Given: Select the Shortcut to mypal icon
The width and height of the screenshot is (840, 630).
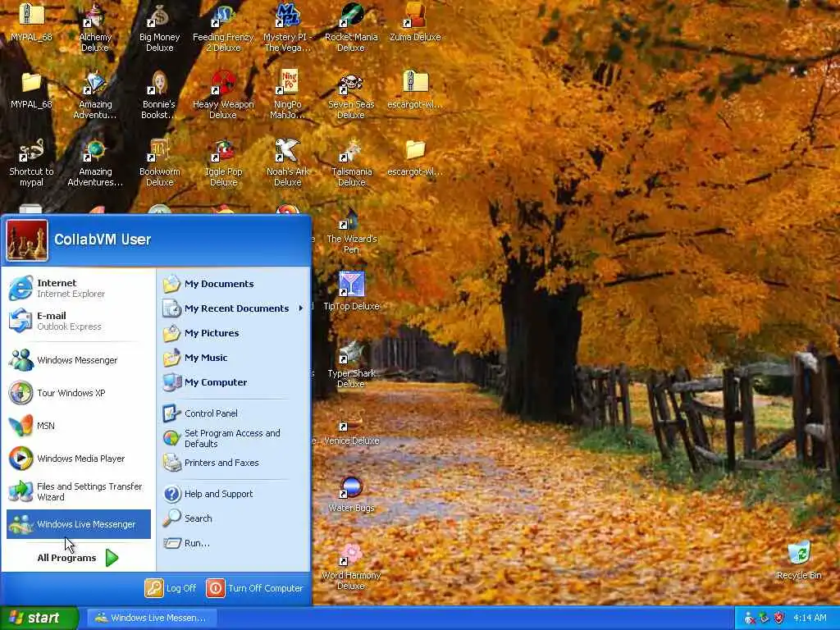Looking at the screenshot, I should tap(31, 162).
